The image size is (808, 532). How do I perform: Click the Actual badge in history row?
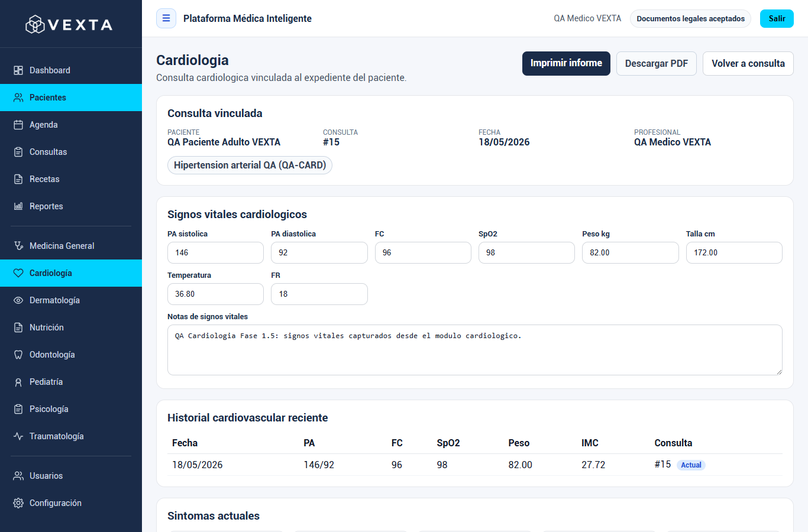pos(691,465)
